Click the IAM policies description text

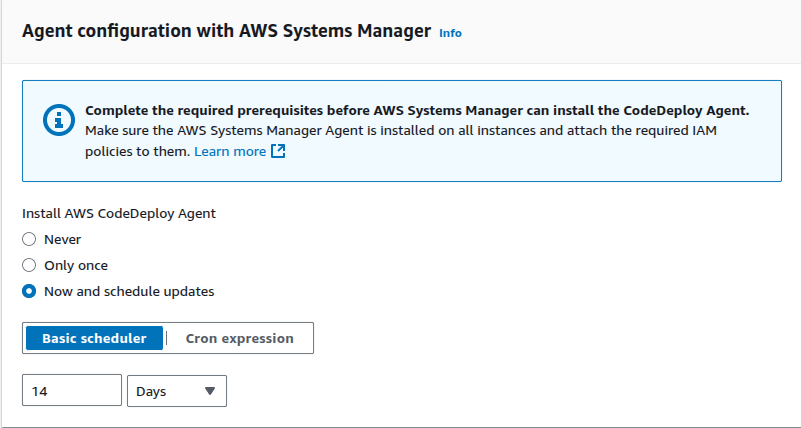[400, 131]
